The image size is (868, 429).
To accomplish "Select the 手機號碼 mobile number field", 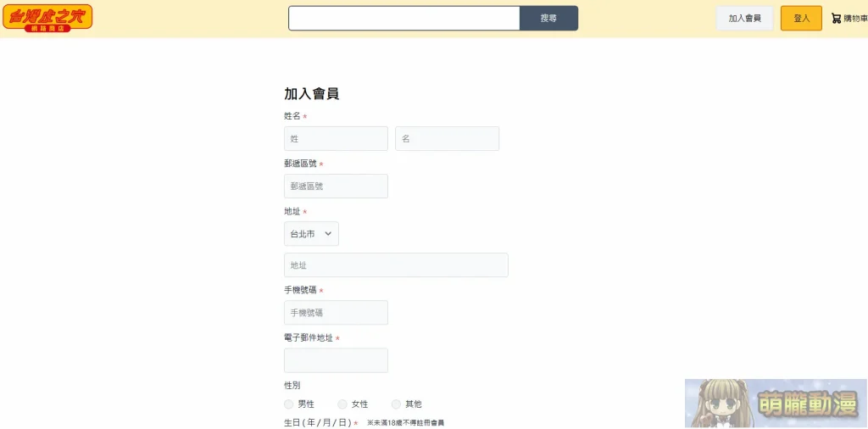I will click(336, 313).
